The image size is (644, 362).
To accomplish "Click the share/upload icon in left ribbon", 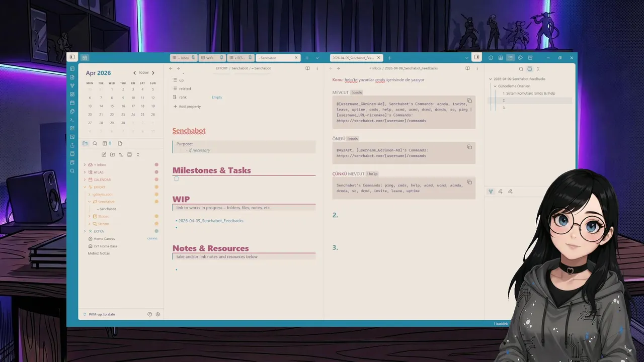I will (72, 145).
